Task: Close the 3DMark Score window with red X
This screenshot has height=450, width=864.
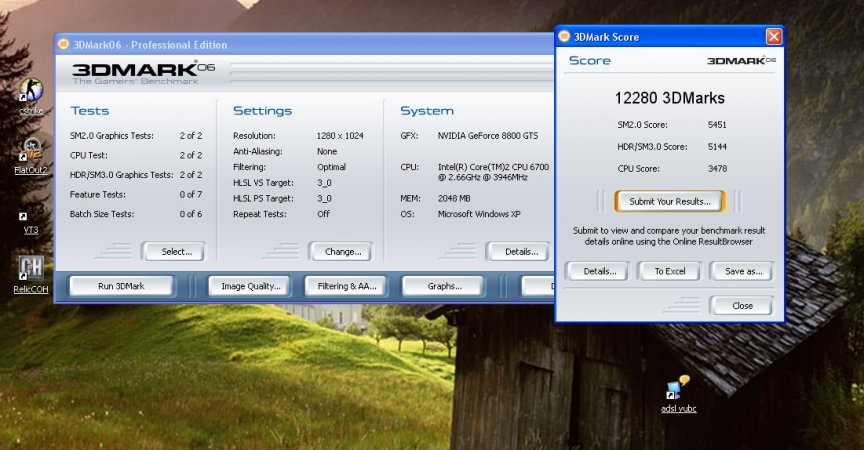Action: 774,36
